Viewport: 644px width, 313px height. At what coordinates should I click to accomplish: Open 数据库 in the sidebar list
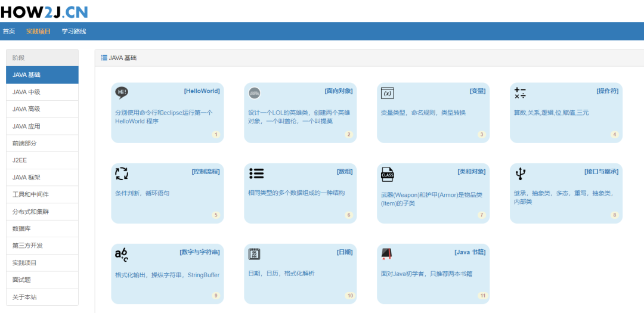point(42,228)
